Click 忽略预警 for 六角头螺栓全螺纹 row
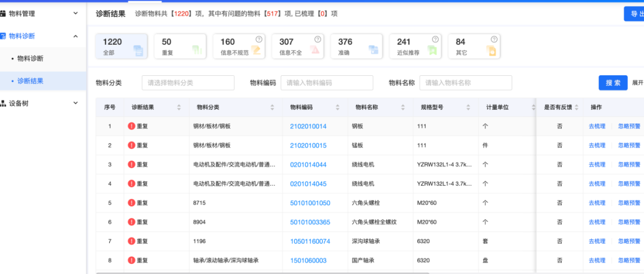The height and width of the screenshot is (274, 644). click(x=629, y=222)
